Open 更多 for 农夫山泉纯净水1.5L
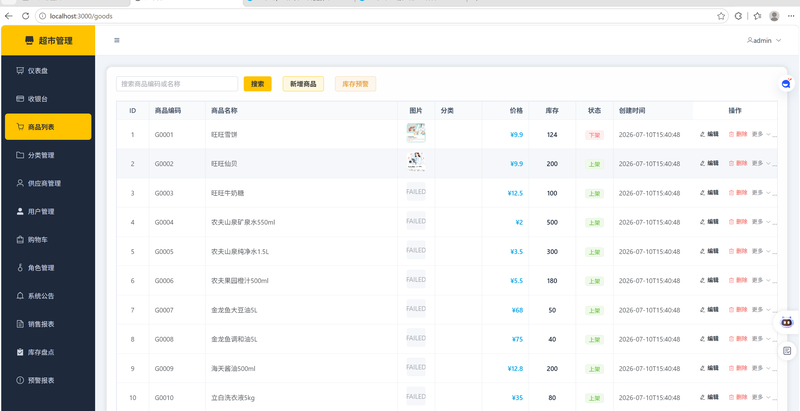Viewport: 800px width, 411px height. tap(761, 251)
